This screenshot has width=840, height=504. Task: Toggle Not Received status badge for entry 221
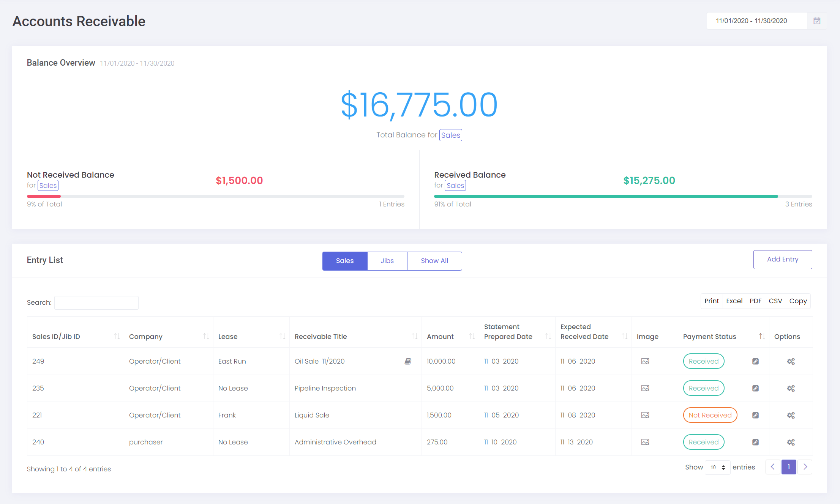[x=710, y=415]
